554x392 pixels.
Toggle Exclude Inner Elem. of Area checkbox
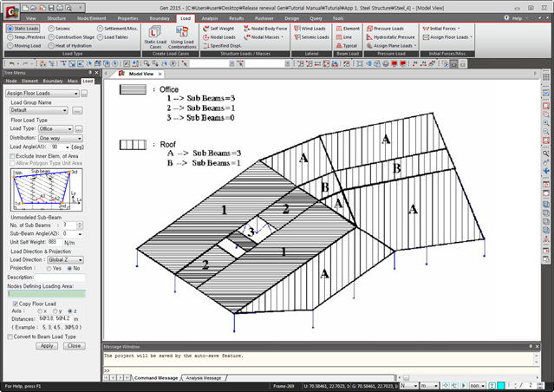12,156
